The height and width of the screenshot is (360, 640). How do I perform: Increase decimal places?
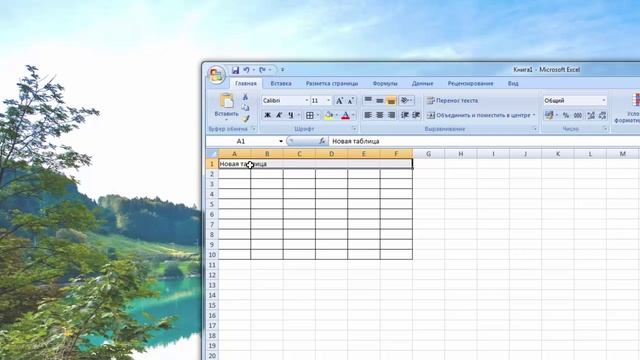tap(591, 116)
